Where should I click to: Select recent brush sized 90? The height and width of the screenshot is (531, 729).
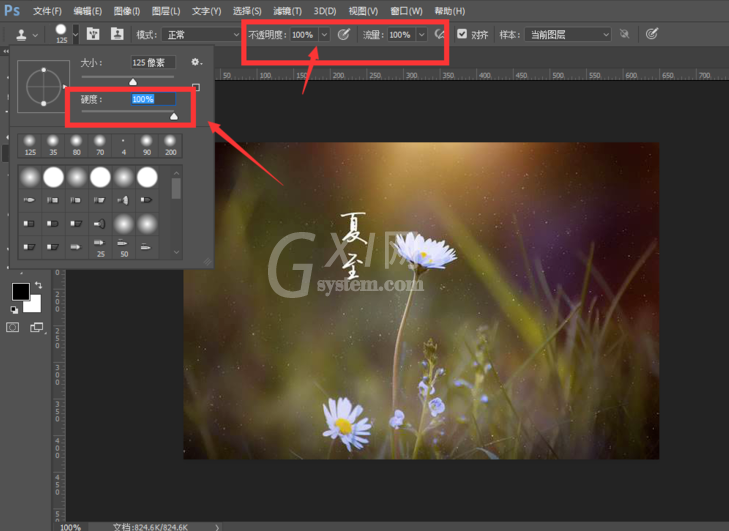(147, 146)
